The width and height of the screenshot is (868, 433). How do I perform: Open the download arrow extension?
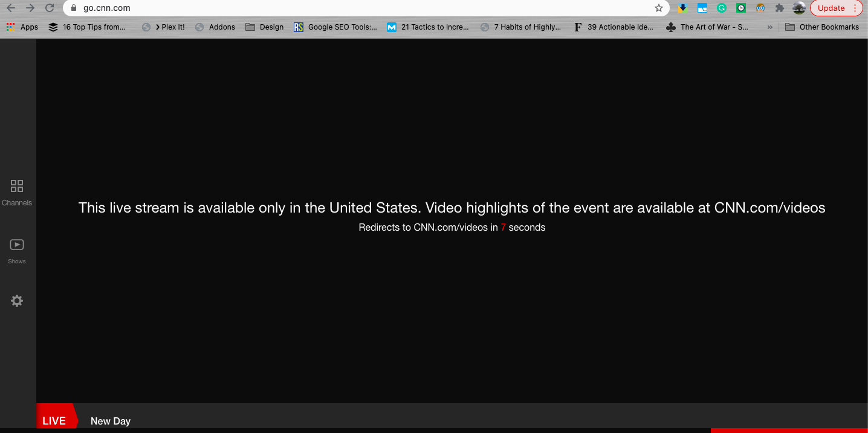click(x=682, y=8)
